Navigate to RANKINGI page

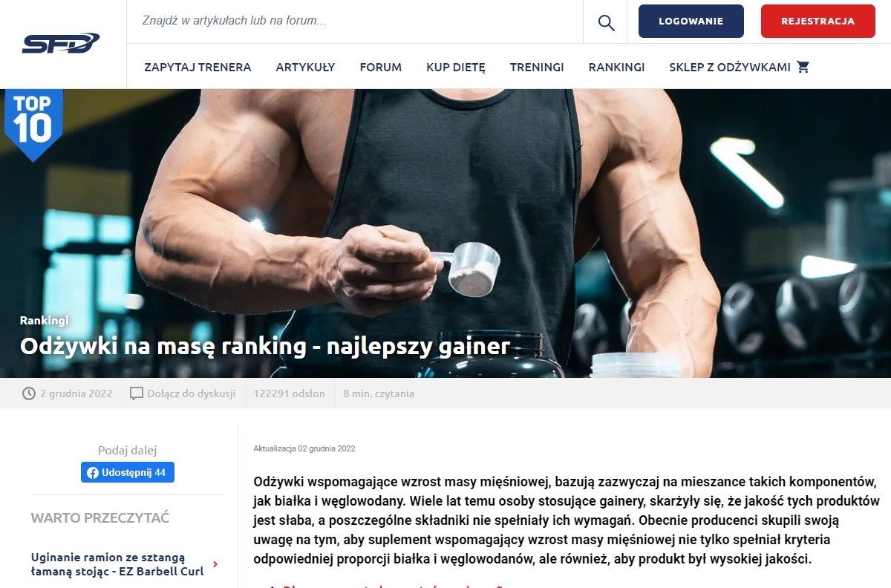tap(616, 67)
